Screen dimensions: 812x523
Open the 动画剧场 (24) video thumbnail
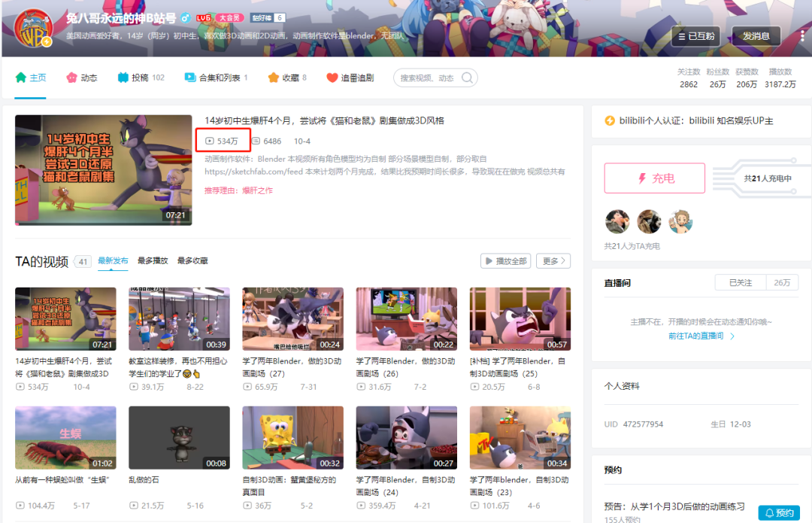click(x=407, y=438)
